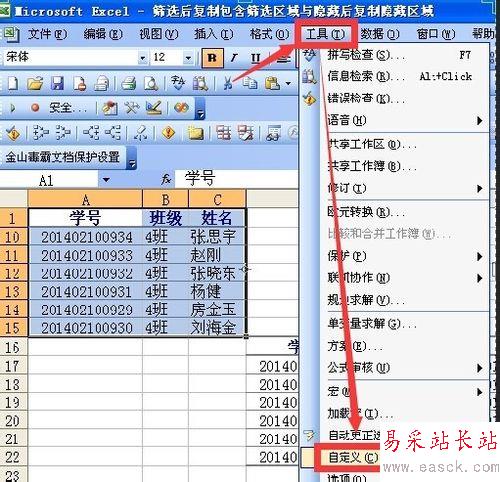
Task: Click the Copy icon
Action: 250,83
